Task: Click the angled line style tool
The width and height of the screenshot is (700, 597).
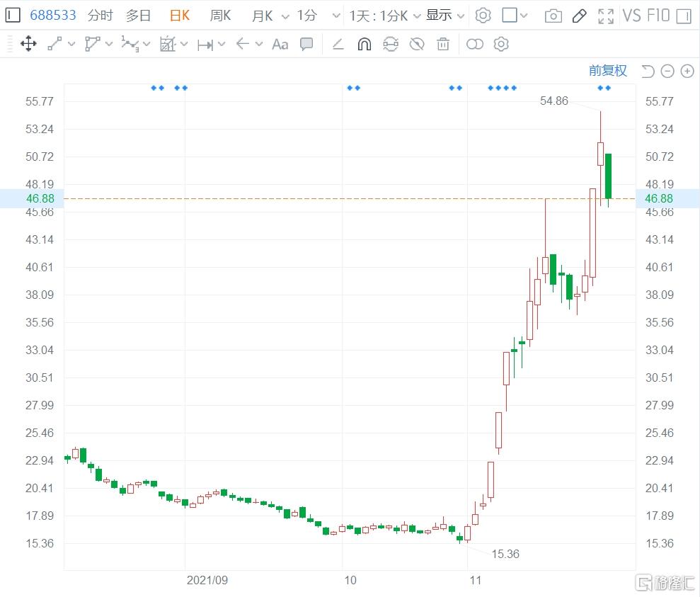Action: [338, 44]
